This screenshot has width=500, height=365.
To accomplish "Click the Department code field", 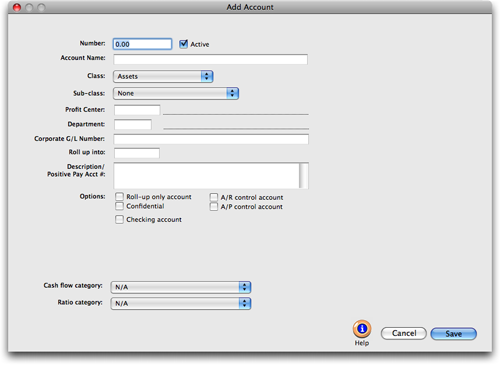I will click(x=133, y=125).
